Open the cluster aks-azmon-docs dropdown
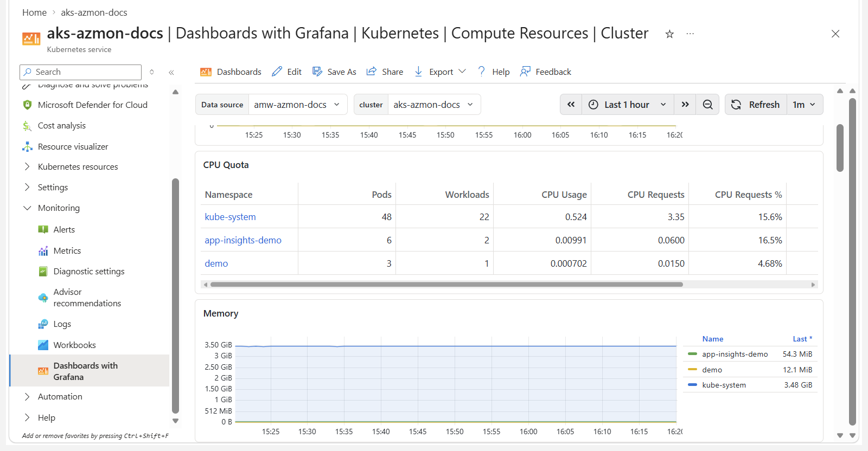Screen dimensions: 868x451 click(434, 105)
